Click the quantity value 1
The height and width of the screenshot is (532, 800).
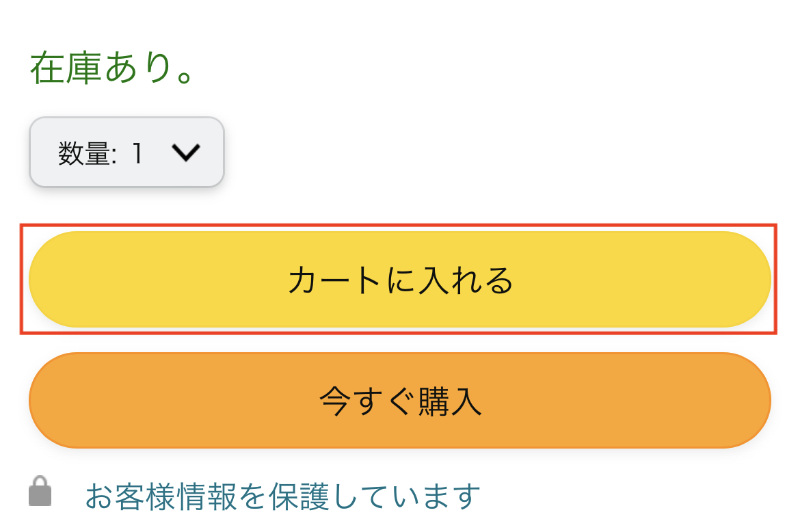[137, 154]
